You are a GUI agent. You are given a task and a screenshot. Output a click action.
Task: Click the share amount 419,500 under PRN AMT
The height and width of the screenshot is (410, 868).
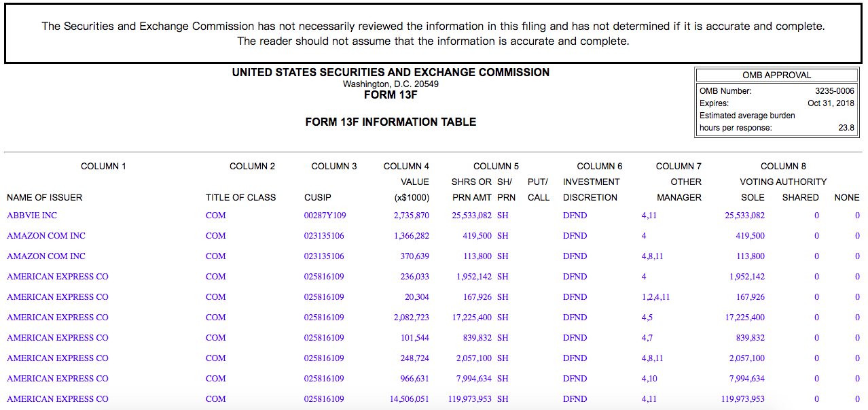tap(477, 236)
